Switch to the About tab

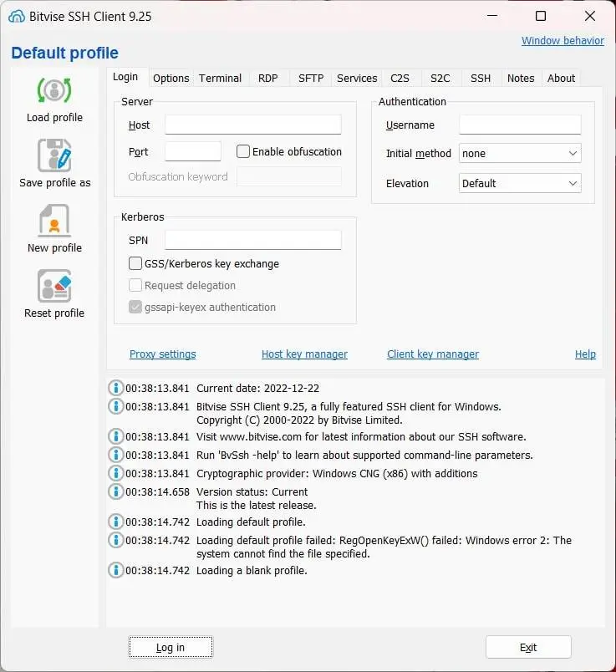(561, 79)
